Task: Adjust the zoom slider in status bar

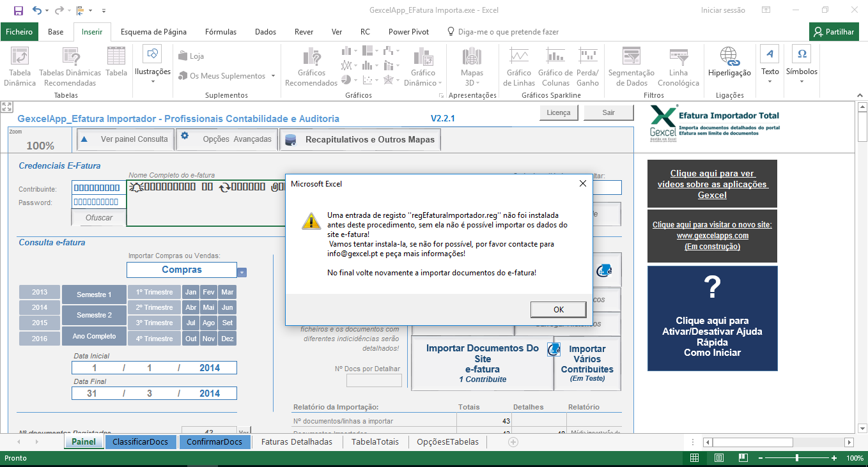Action: pyautogui.click(x=797, y=458)
